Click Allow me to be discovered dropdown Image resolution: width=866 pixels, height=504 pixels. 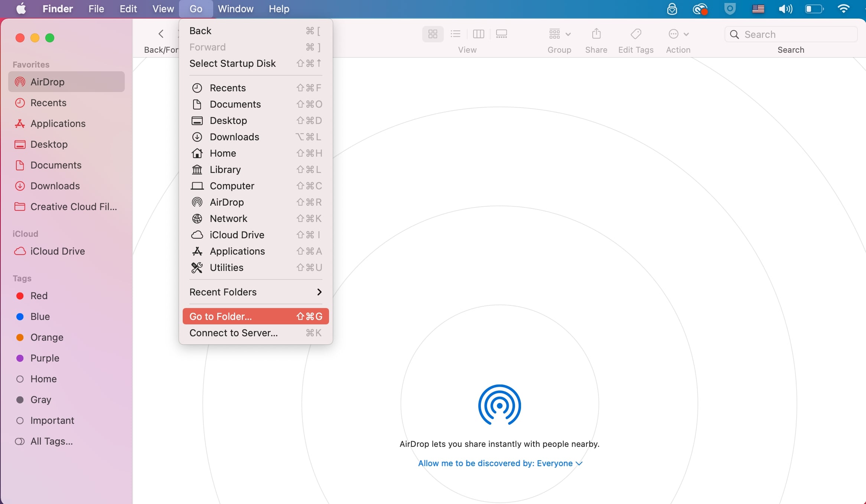tap(499, 462)
